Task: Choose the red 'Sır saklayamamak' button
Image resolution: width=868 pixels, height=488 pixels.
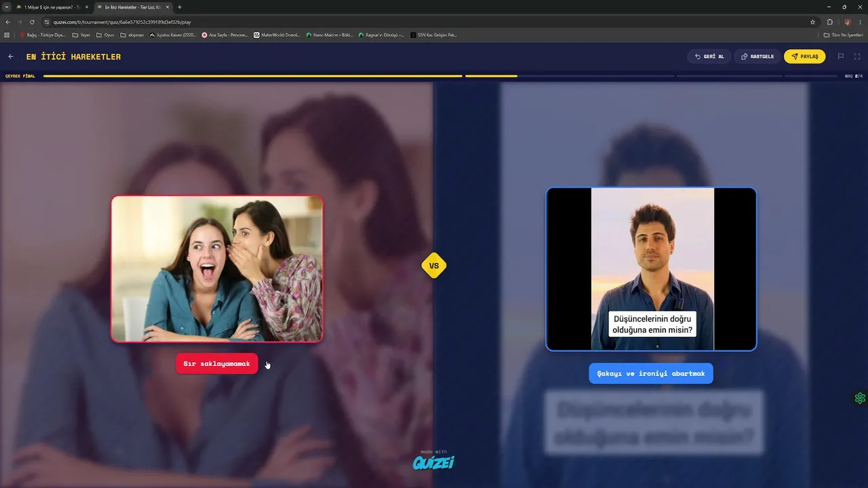Action: (x=217, y=364)
